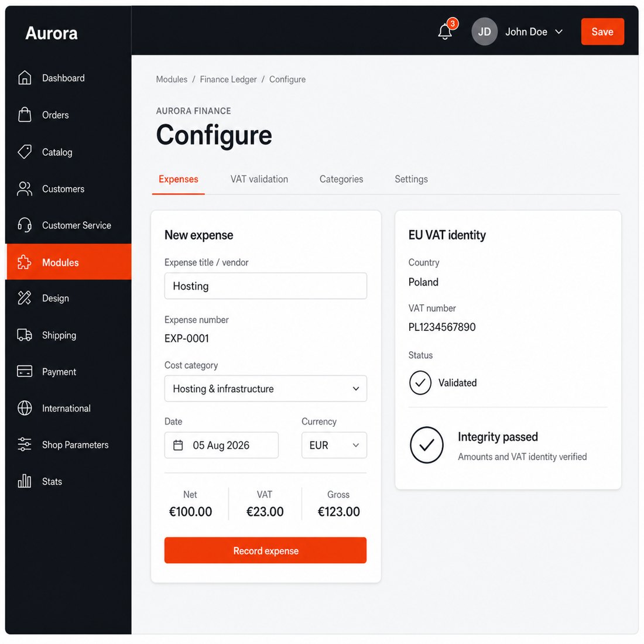Screen dimensions: 644x644
Task: Click the VAT number PL1234567890
Action: [442, 327]
